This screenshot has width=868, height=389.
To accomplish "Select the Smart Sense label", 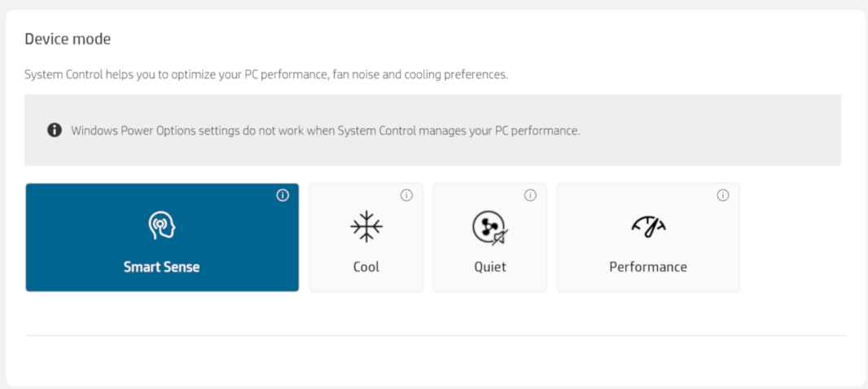I will click(x=161, y=267).
